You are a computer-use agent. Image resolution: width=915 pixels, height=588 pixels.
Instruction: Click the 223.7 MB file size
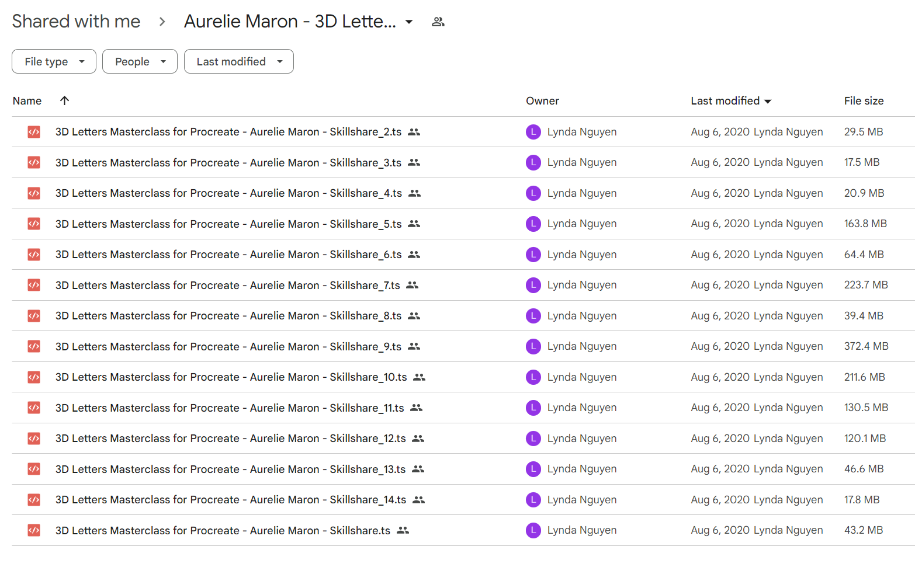pos(866,285)
